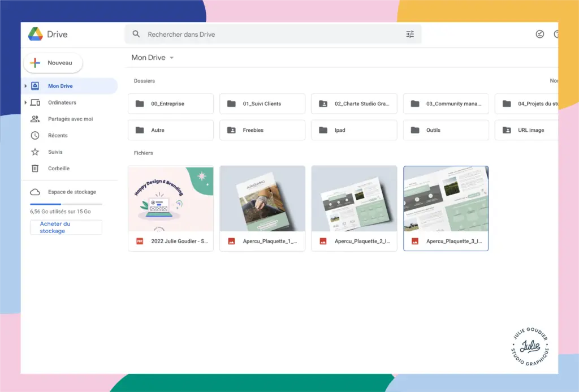Click the Corbeille trash icon
This screenshot has width=579, height=392.
pos(35,169)
